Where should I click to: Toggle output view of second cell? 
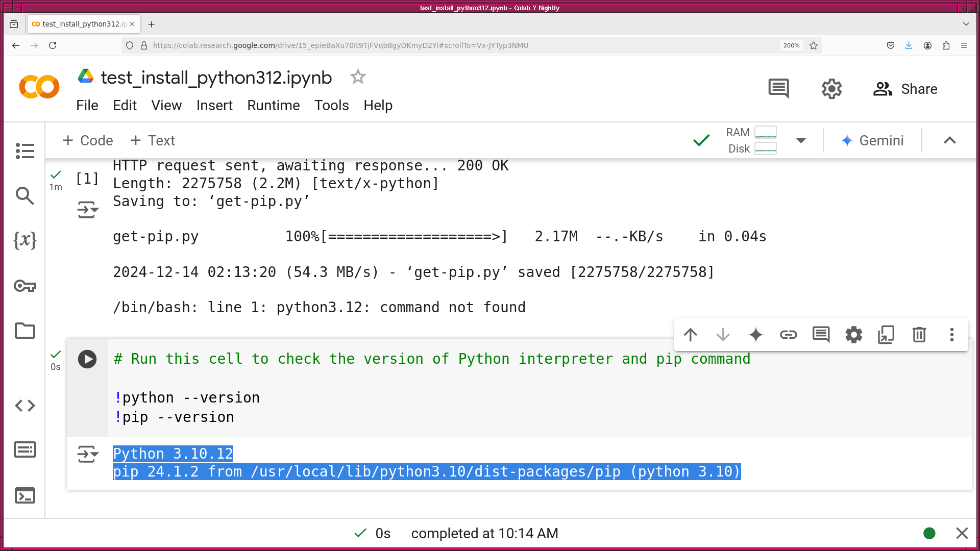click(x=87, y=454)
